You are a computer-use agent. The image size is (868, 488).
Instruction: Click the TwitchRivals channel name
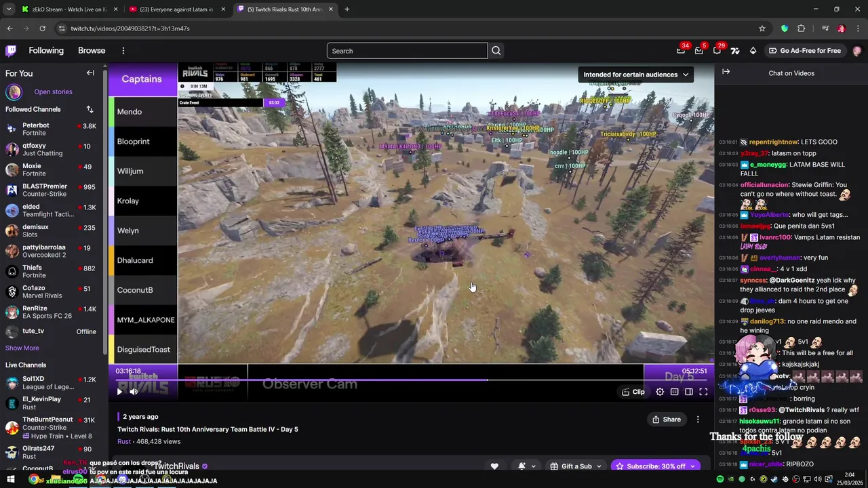point(177,466)
